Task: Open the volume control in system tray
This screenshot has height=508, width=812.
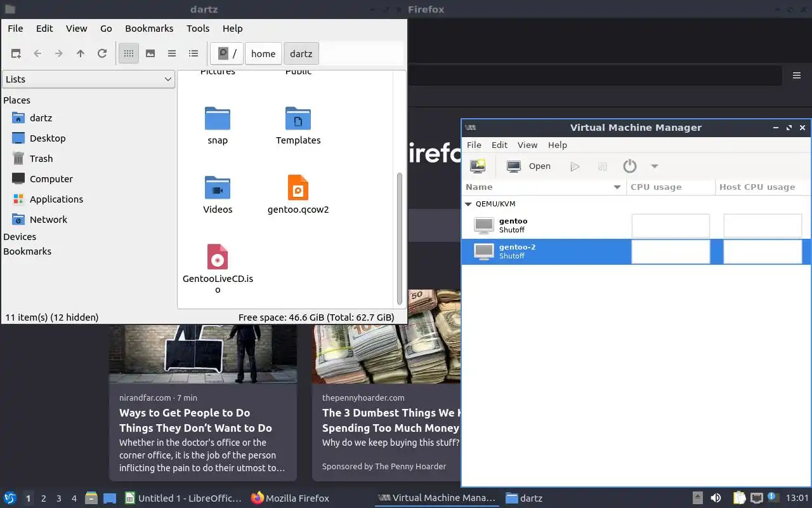Action: pos(716,498)
